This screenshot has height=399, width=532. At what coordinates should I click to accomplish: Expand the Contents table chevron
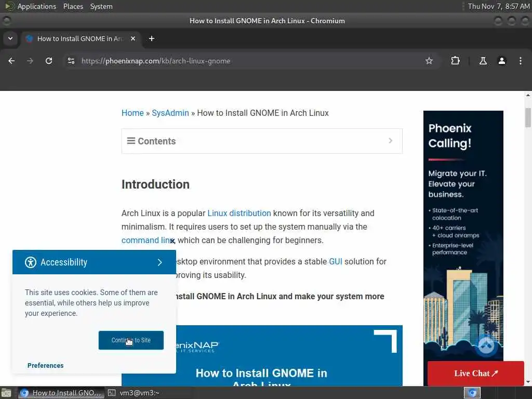pos(391,140)
